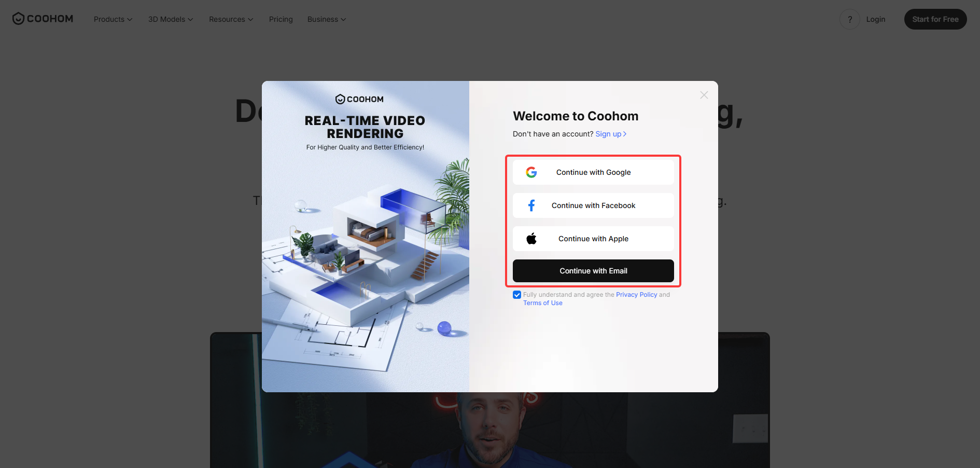Click the Login link in header
This screenshot has height=468, width=980.
(876, 19)
